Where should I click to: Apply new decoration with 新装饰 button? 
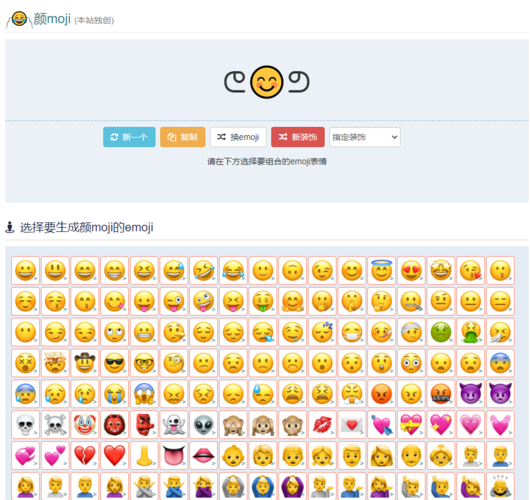point(298,137)
